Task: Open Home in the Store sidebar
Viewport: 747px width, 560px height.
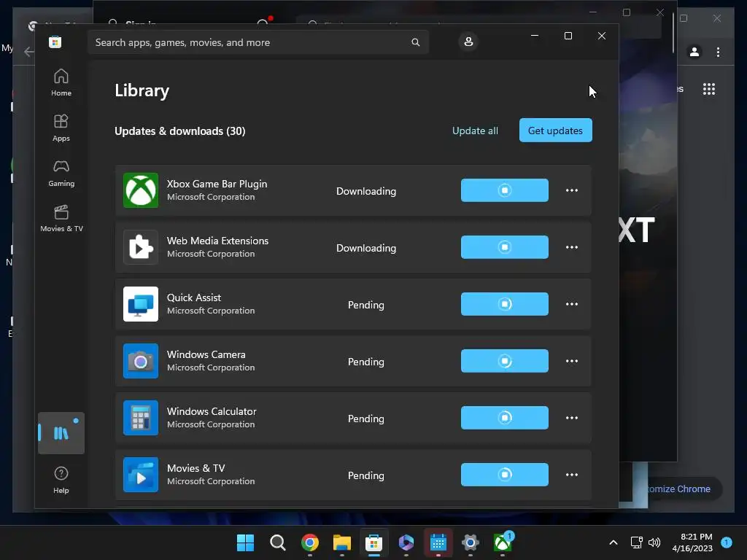Action: [61, 83]
